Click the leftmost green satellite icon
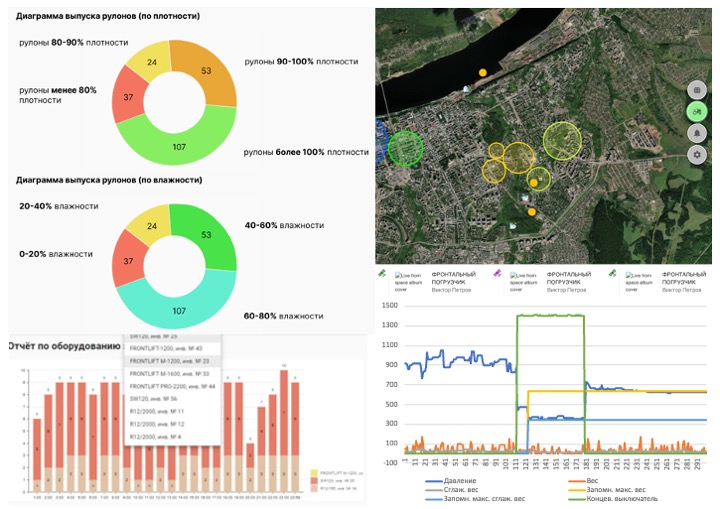The width and height of the screenshot is (720, 509). (381, 272)
